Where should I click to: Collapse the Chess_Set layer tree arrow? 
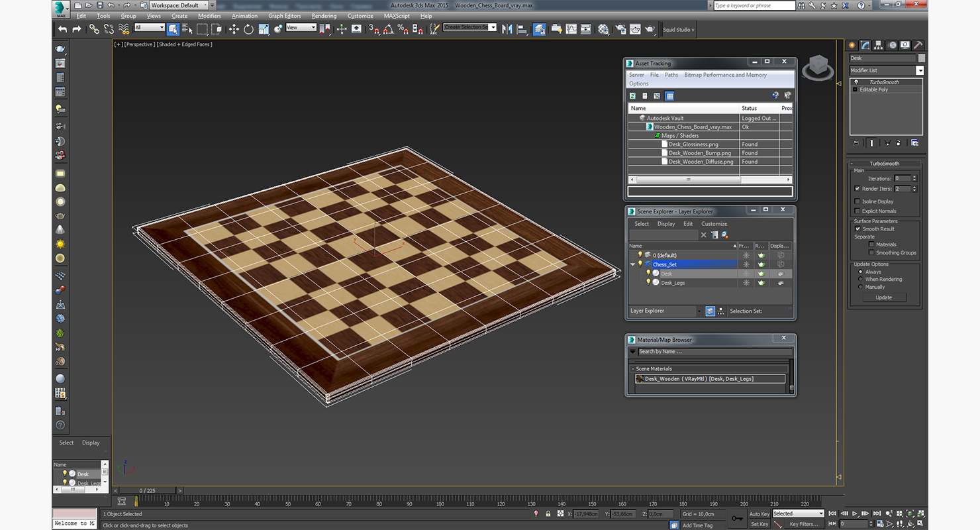pos(633,264)
